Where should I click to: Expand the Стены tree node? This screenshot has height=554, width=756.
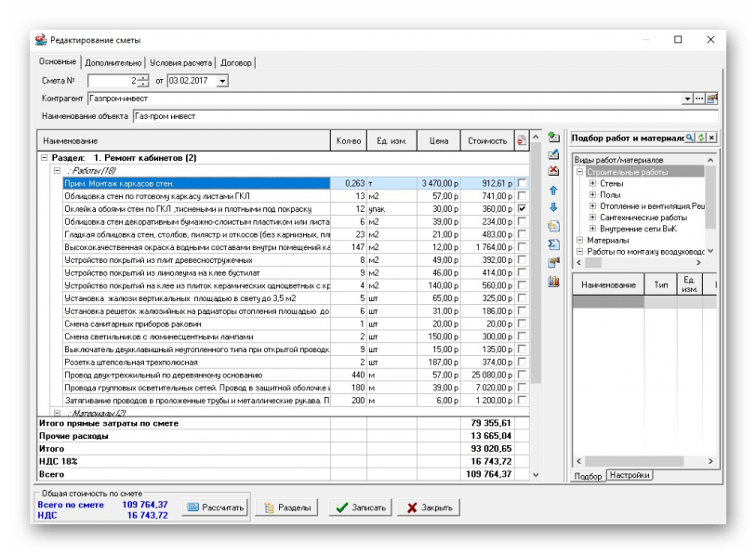592,183
